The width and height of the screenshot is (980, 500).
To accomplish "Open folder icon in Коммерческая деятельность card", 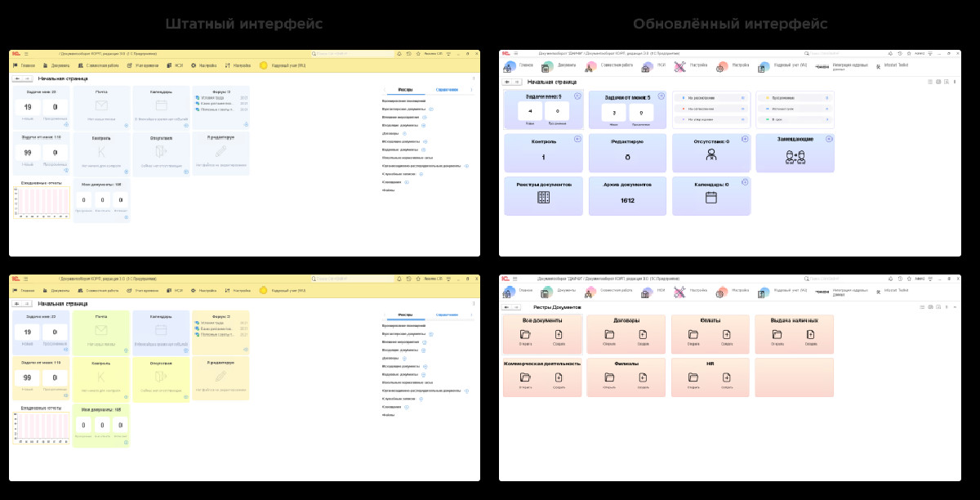I will pos(524,377).
